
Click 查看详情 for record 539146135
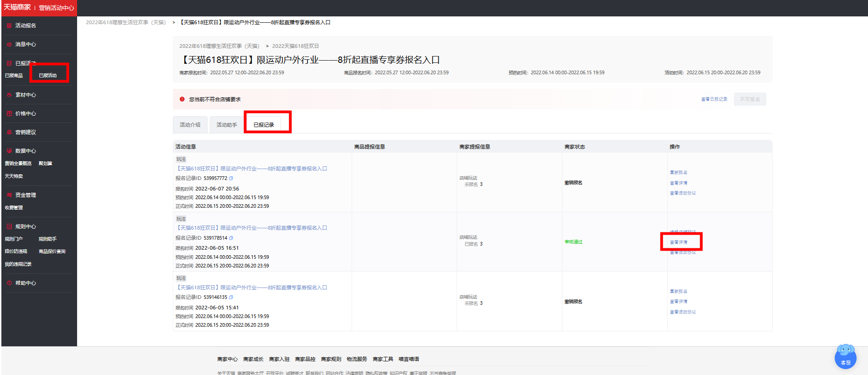tap(679, 302)
